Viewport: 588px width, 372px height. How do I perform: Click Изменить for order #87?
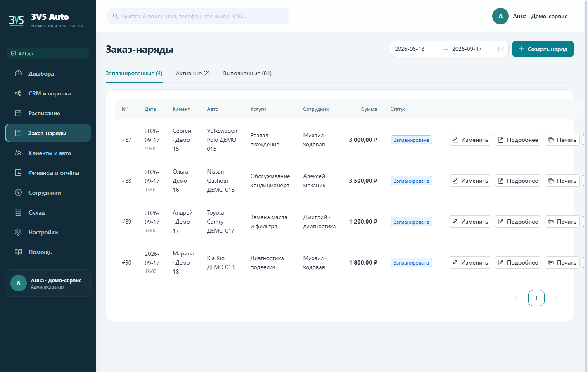[470, 140]
